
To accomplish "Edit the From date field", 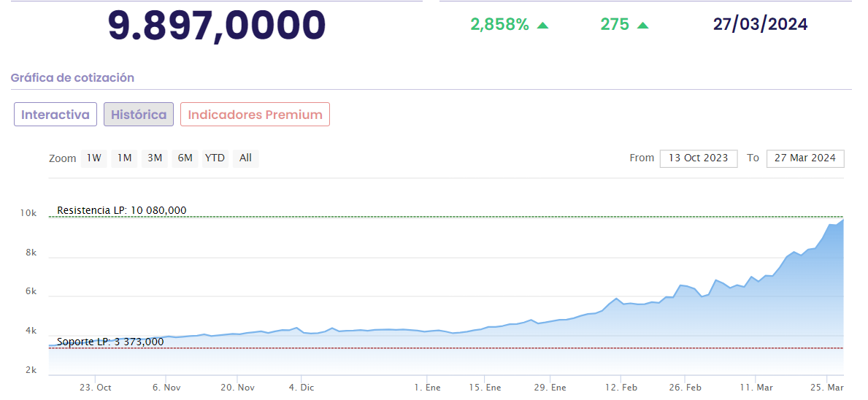I will click(x=699, y=158).
